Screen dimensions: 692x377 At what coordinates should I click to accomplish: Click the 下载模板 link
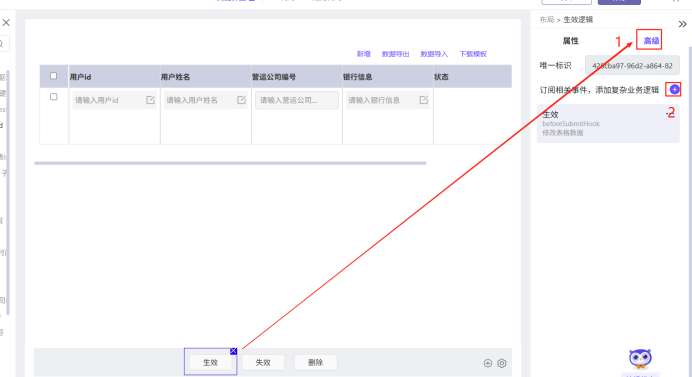pyautogui.click(x=473, y=54)
